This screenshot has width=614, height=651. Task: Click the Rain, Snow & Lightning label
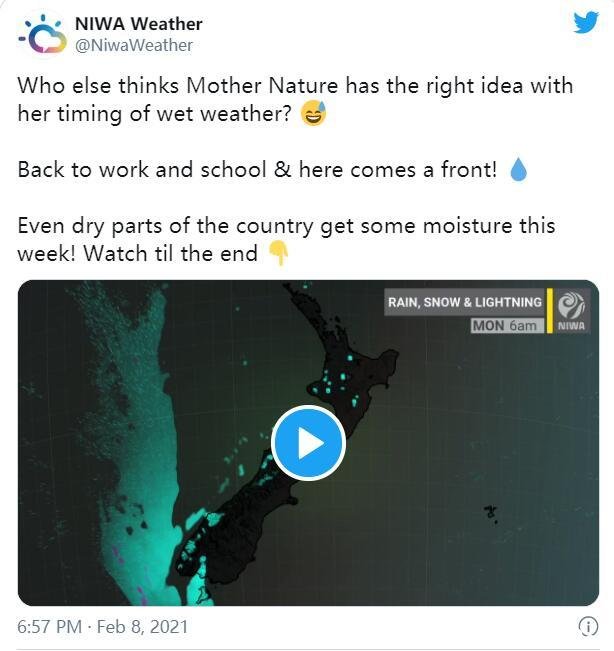pos(465,302)
